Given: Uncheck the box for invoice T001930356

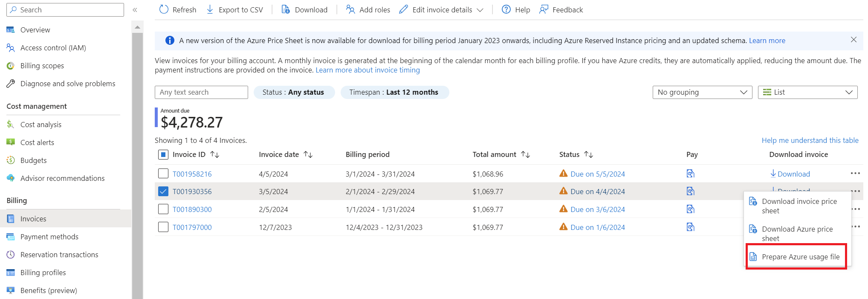Looking at the screenshot, I should [x=163, y=192].
